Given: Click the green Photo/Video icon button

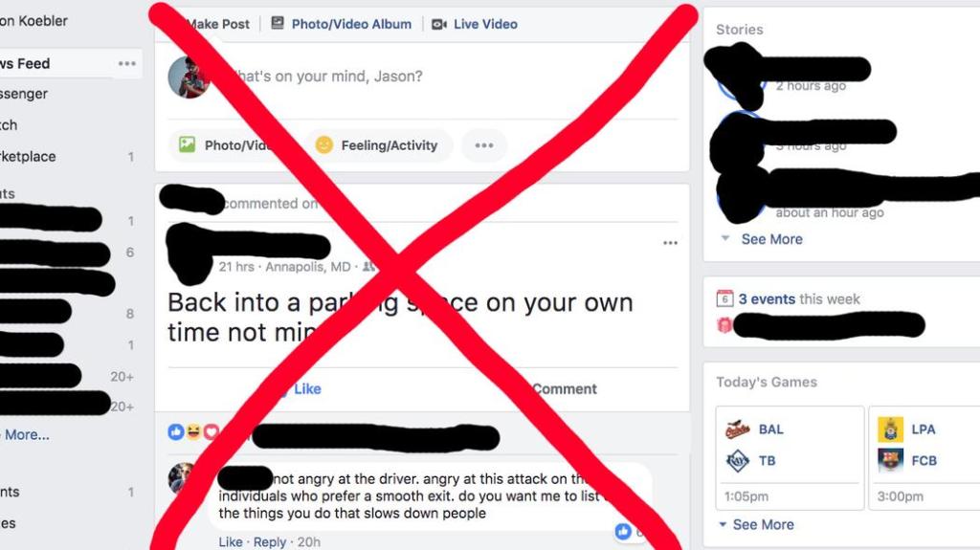Looking at the screenshot, I should 188,145.
